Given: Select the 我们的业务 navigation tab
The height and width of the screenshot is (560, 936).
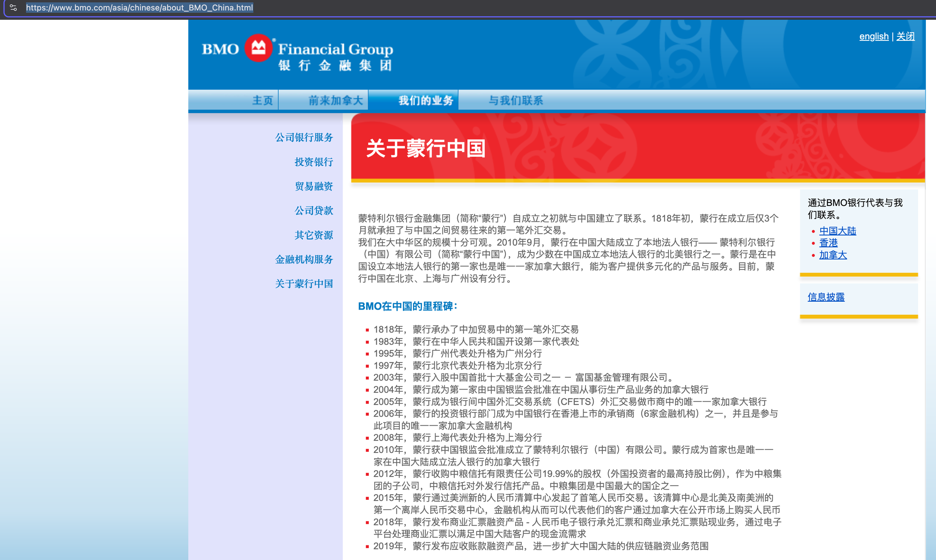Looking at the screenshot, I should click(x=425, y=100).
